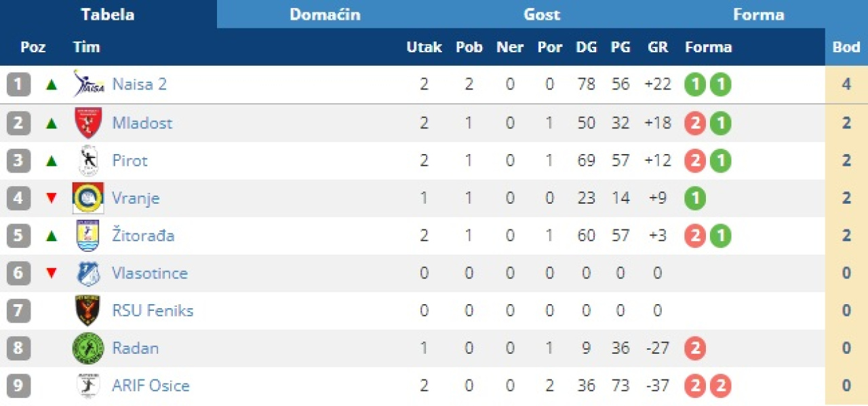
Task: Select the Forma tab
Action: click(758, 14)
